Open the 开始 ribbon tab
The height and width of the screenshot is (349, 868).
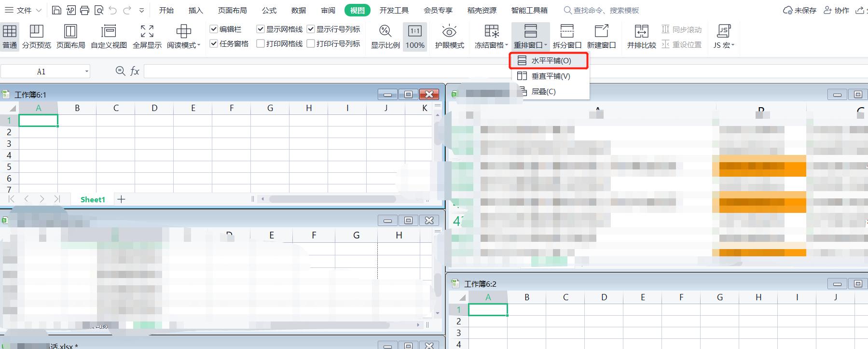(166, 10)
